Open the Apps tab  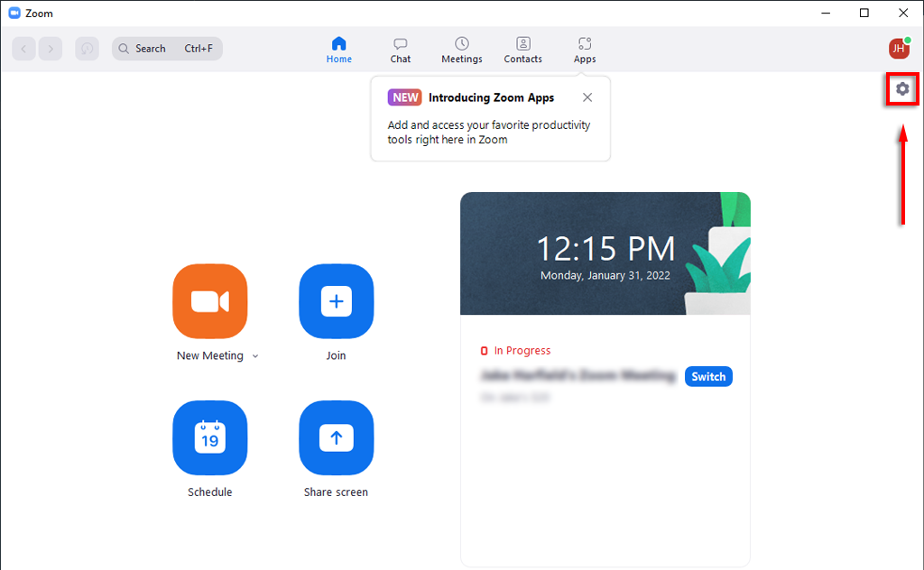coord(585,50)
